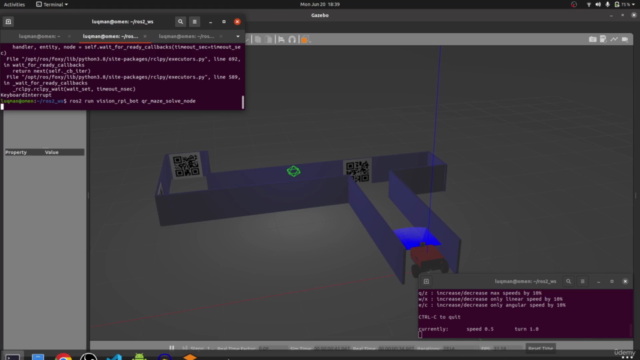This screenshot has height=360, width=640.
Task: Click the microphone icon in top bar
Action: coord(607,4)
